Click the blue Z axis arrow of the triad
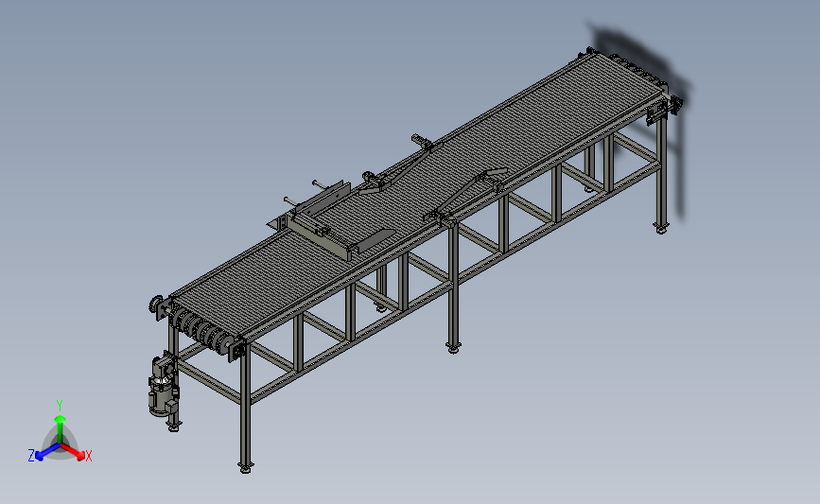This screenshot has height=504, width=820. tap(45, 453)
